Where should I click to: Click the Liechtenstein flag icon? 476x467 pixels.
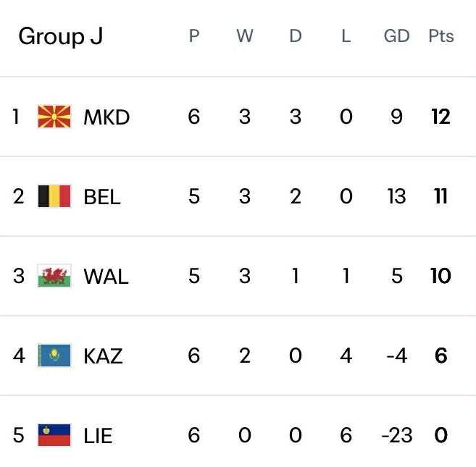coord(54,435)
